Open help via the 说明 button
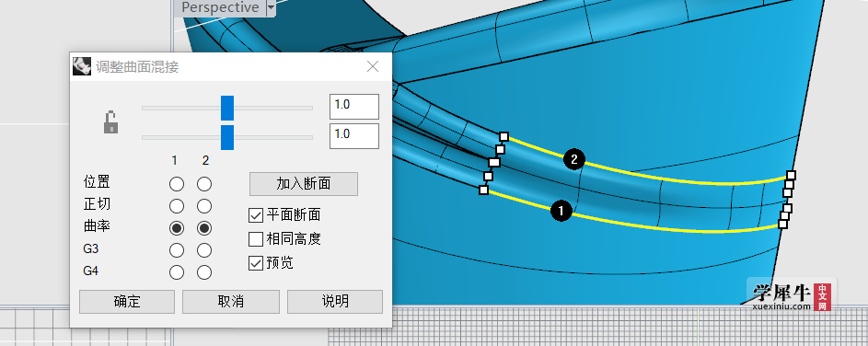868x346 pixels. (x=335, y=302)
